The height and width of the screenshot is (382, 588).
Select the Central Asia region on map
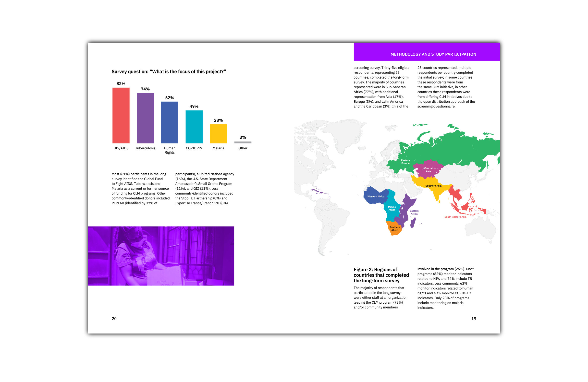[428, 170]
